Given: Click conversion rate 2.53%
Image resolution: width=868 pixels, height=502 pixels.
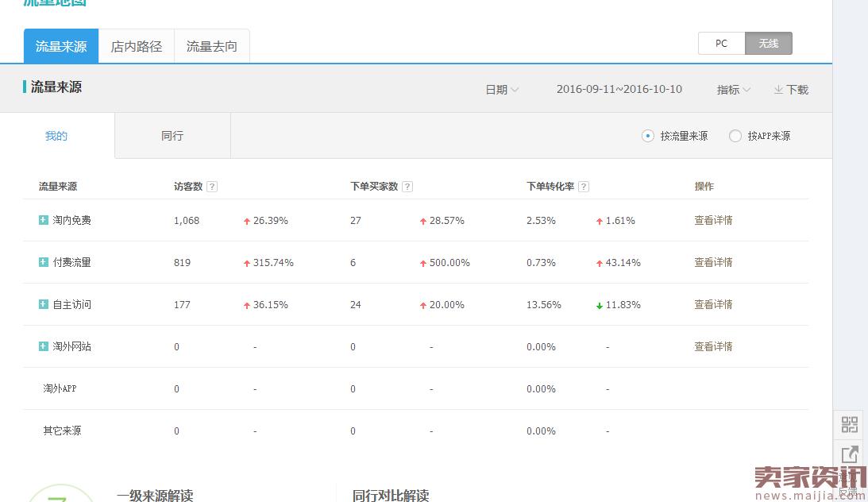Looking at the screenshot, I should [x=541, y=220].
